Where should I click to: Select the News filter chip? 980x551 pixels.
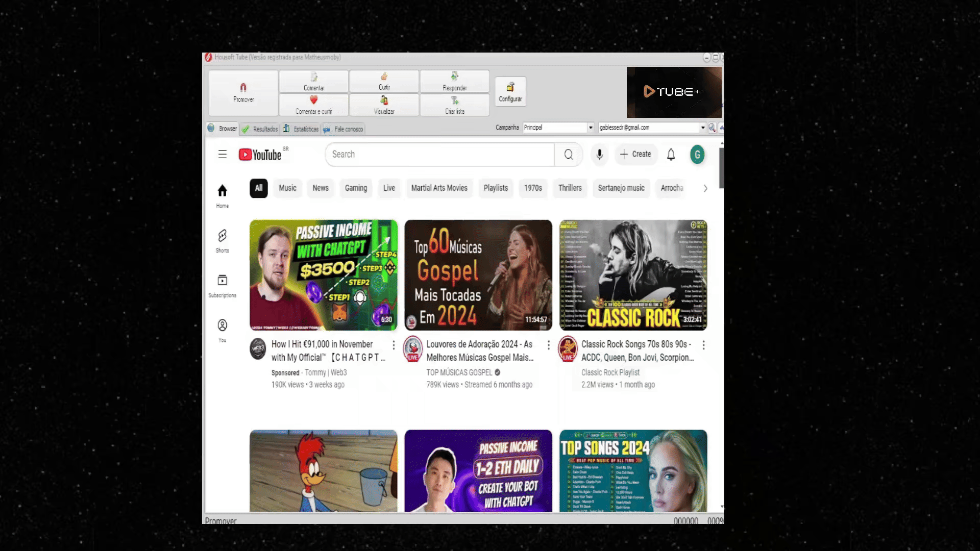click(x=321, y=188)
